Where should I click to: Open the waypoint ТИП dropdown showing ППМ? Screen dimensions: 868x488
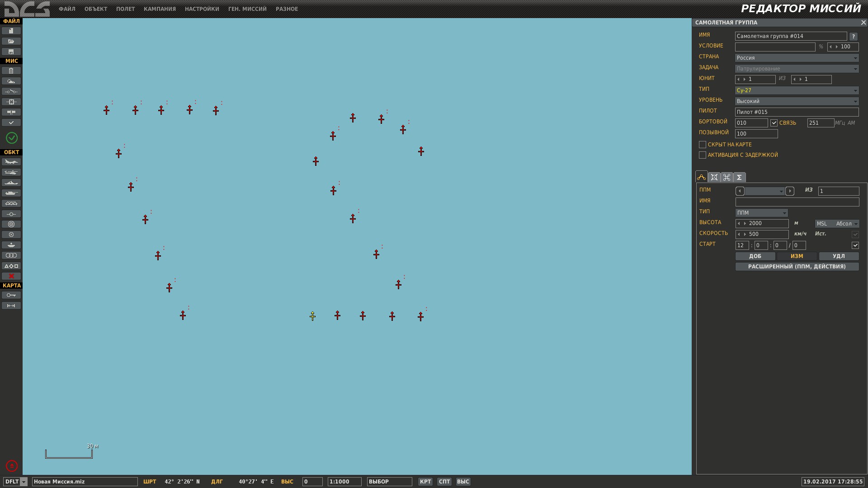762,213
